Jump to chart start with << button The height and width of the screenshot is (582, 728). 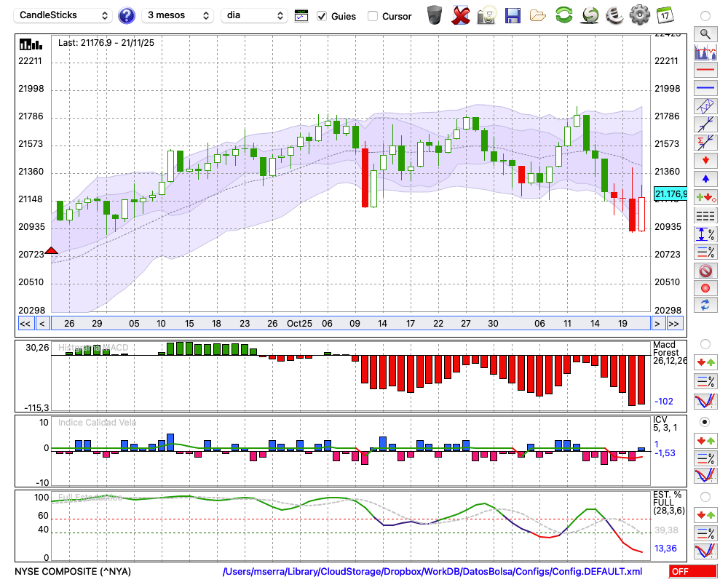coord(25,324)
